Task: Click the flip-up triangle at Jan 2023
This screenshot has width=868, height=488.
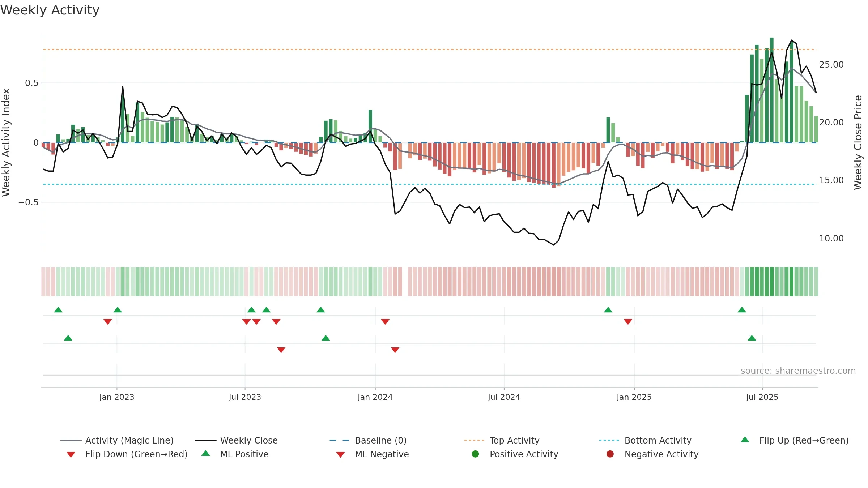Action: click(x=118, y=310)
